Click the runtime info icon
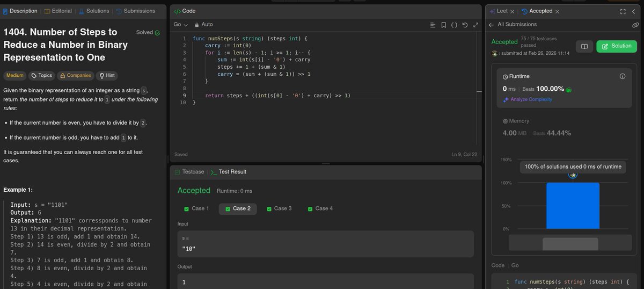The width and height of the screenshot is (644, 289). (x=623, y=76)
